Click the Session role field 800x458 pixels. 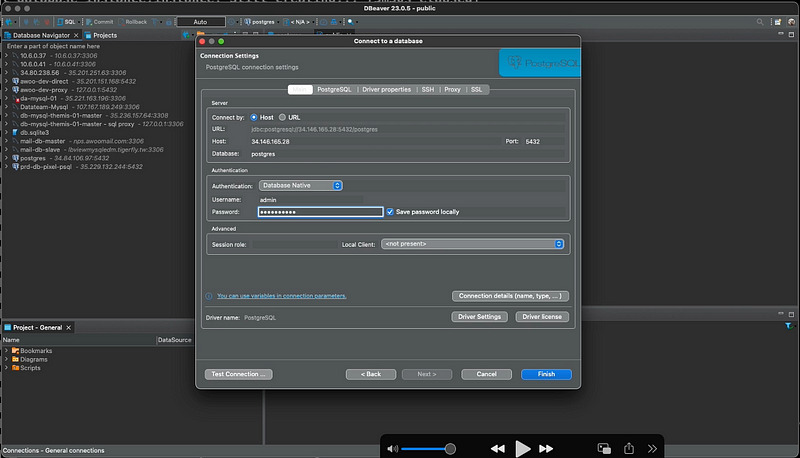(x=295, y=245)
